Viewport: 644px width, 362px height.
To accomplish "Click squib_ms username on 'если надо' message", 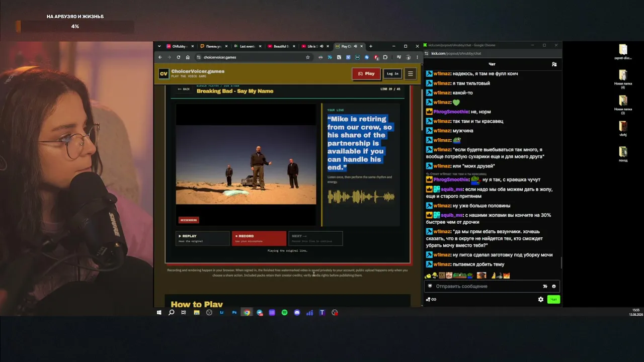I will pos(452,190).
